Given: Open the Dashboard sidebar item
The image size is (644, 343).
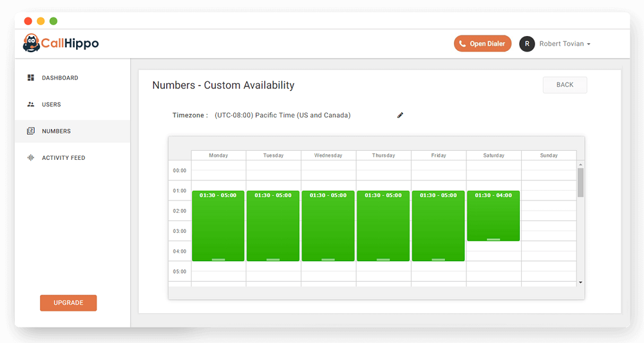Looking at the screenshot, I should 72,78.
